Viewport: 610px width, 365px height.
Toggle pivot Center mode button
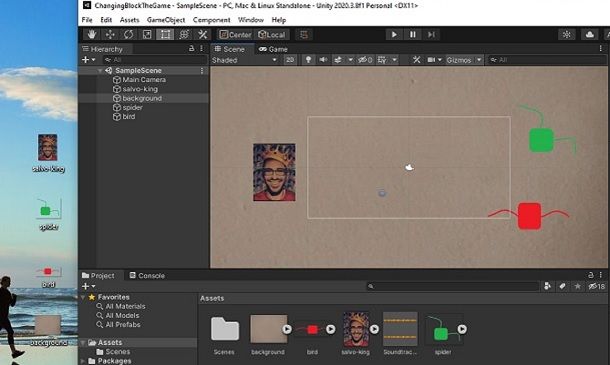click(x=235, y=35)
